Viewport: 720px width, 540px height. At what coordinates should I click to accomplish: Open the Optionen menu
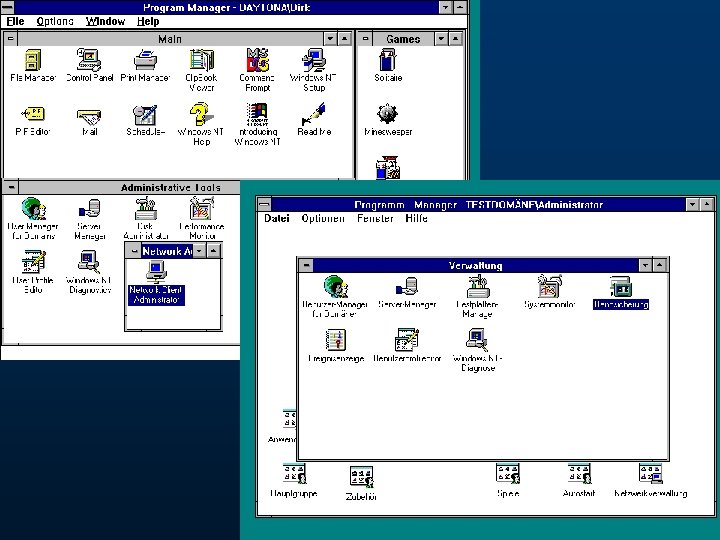[323, 218]
